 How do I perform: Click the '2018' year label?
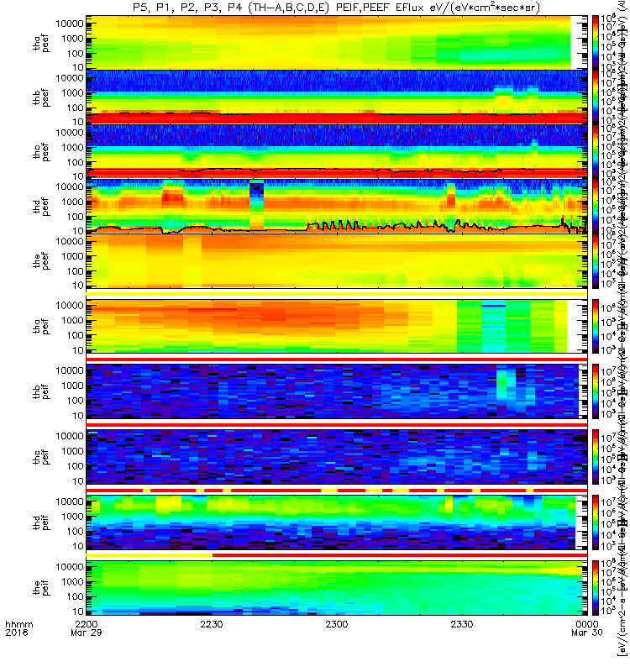point(16,633)
